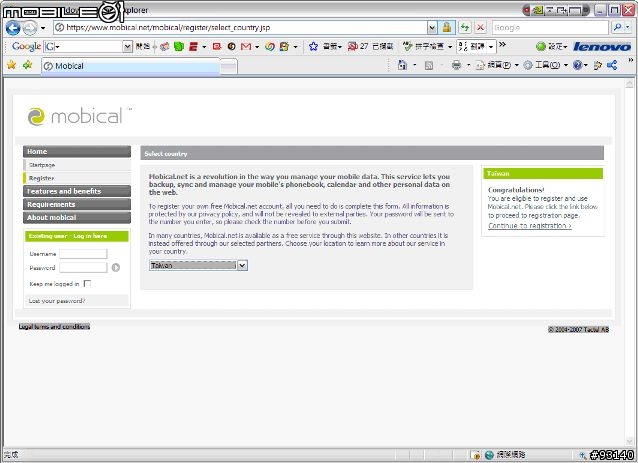Screen dimensions: 638x463
Task: Click the Username input field
Action: (x=83, y=254)
